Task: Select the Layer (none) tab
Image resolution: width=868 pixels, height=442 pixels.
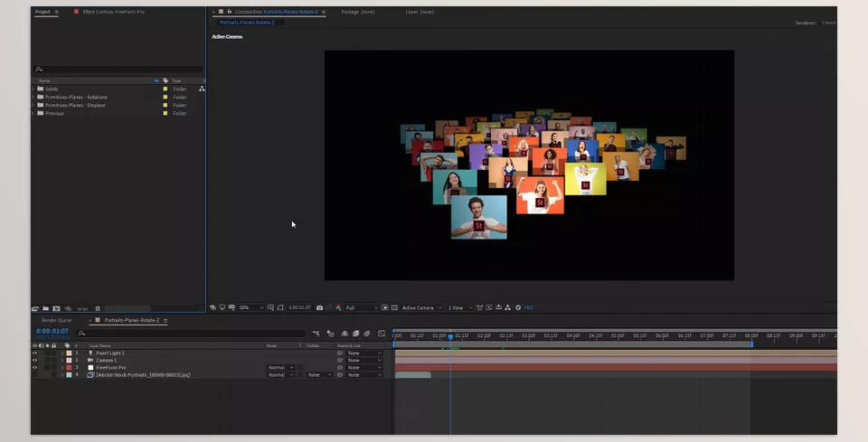Action: (x=420, y=12)
